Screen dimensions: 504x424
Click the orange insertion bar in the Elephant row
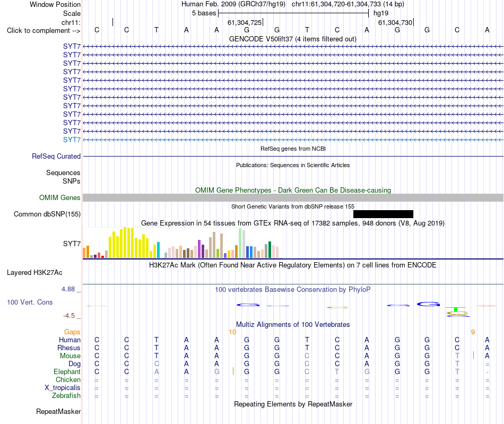pos(233,371)
